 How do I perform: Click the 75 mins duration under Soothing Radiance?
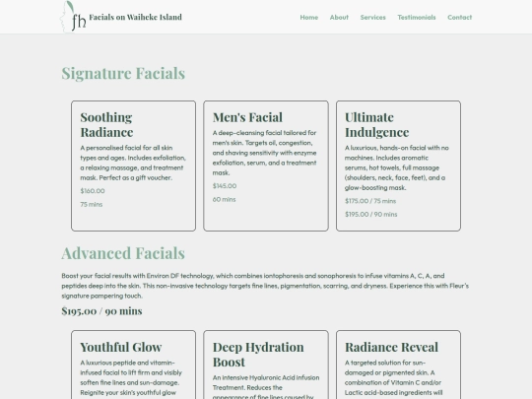[92, 204]
